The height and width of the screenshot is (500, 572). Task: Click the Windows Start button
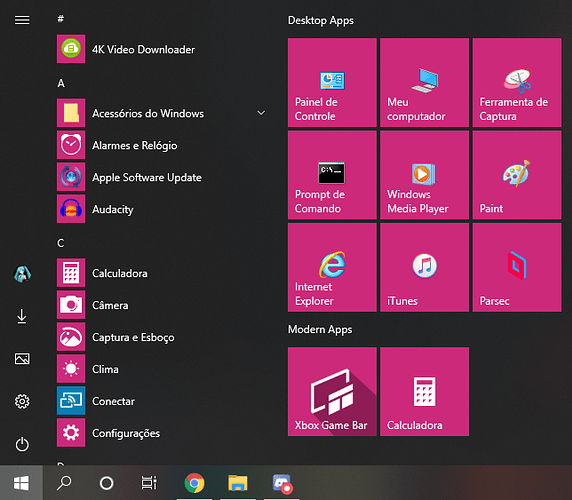pyautogui.click(x=21, y=483)
